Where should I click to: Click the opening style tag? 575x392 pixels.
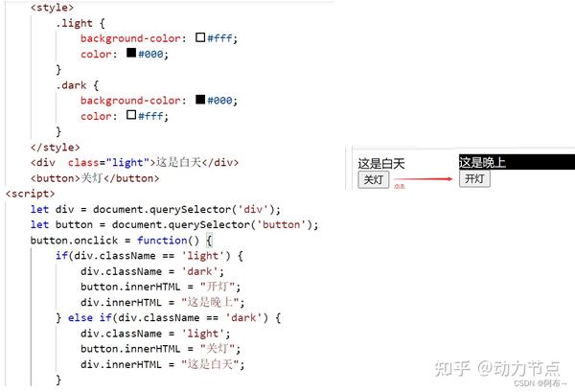point(53,8)
